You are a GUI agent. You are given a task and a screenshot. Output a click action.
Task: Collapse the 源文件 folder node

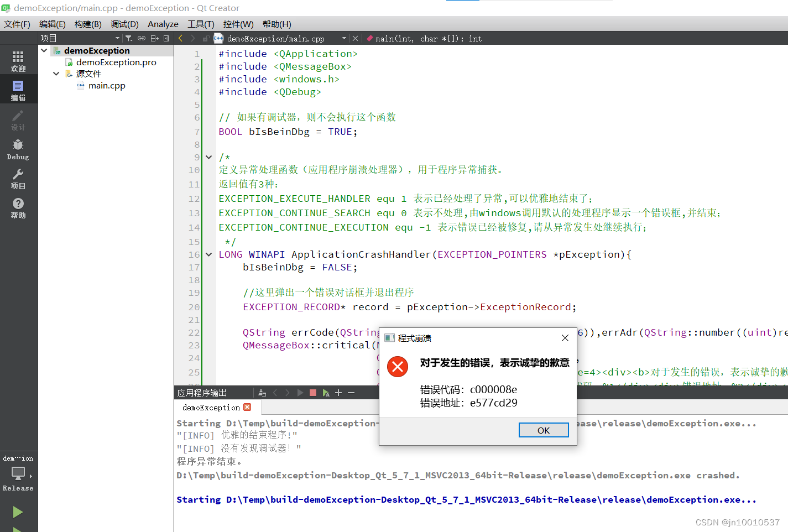point(55,73)
